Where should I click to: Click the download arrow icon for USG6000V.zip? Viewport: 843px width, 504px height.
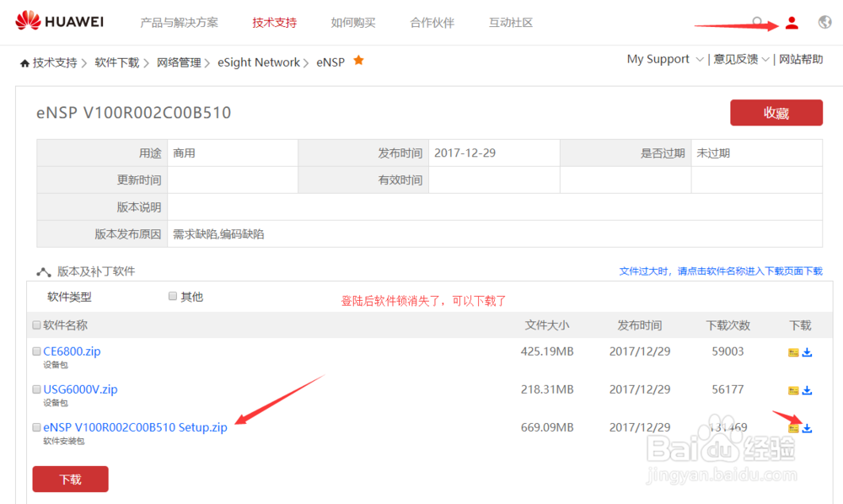807,390
